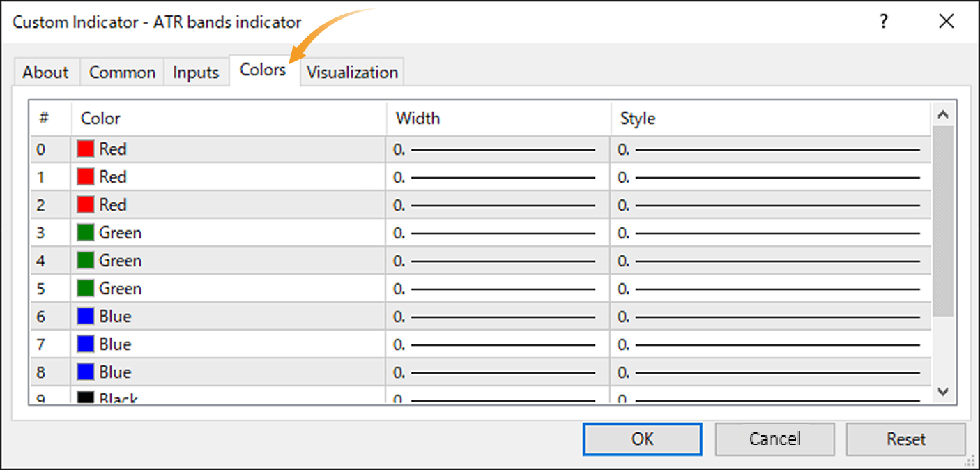Image resolution: width=980 pixels, height=470 pixels.
Task: Open the line style for row 1
Action: tap(770, 177)
